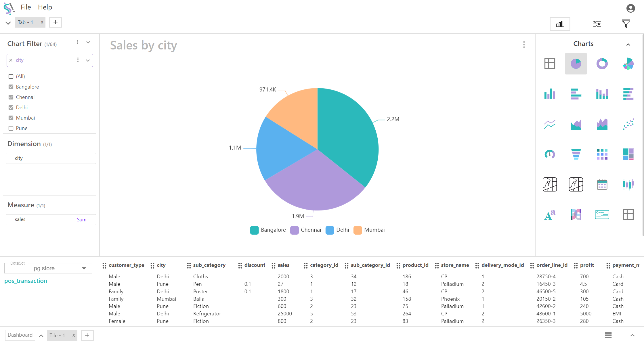Click the Sum button on sales measure
This screenshot has width=644, height=343.
click(x=82, y=220)
